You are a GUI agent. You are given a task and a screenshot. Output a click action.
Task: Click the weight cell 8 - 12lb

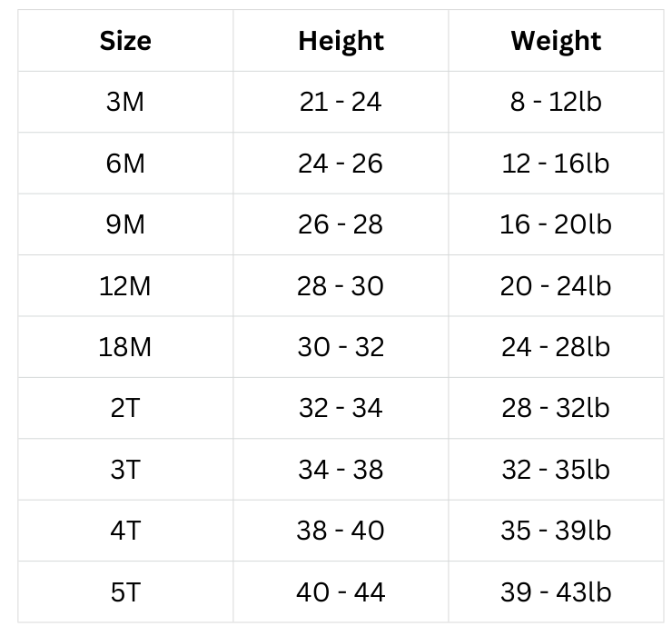(x=556, y=102)
